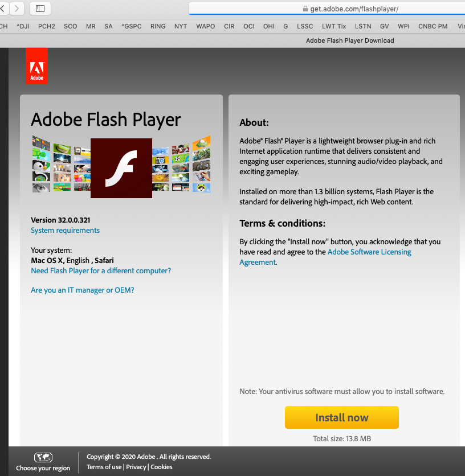This screenshot has width=465, height=476.
Task: Click the Adobe logo icon
Action: [36, 65]
